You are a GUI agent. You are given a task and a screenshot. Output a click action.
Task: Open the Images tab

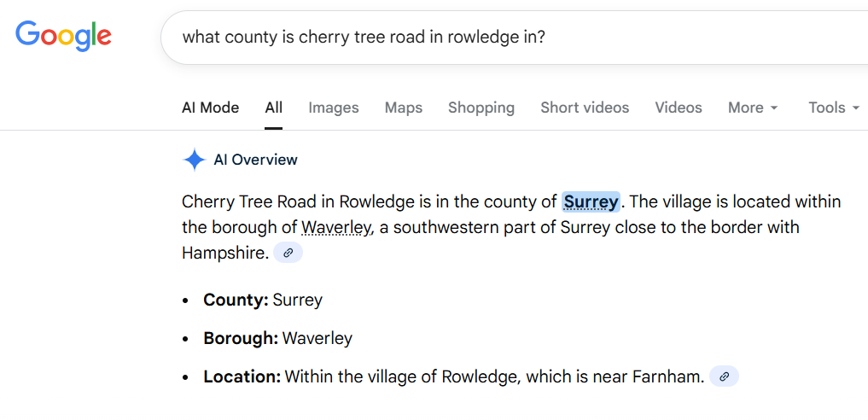click(333, 108)
